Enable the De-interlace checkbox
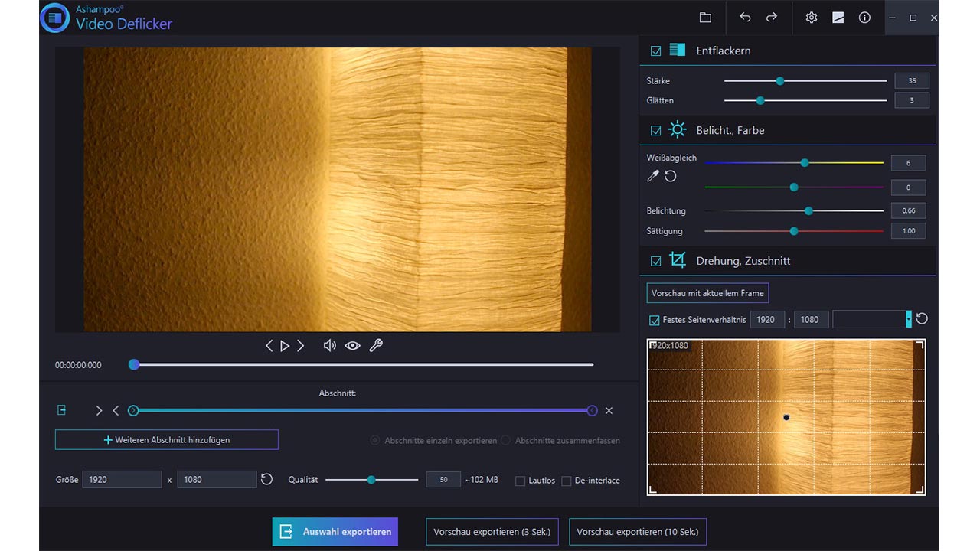The width and height of the screenshot is (980, 551). [x=567, y=481]
